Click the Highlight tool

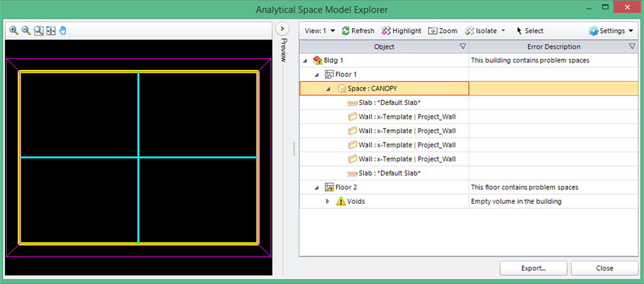(401, 31)
